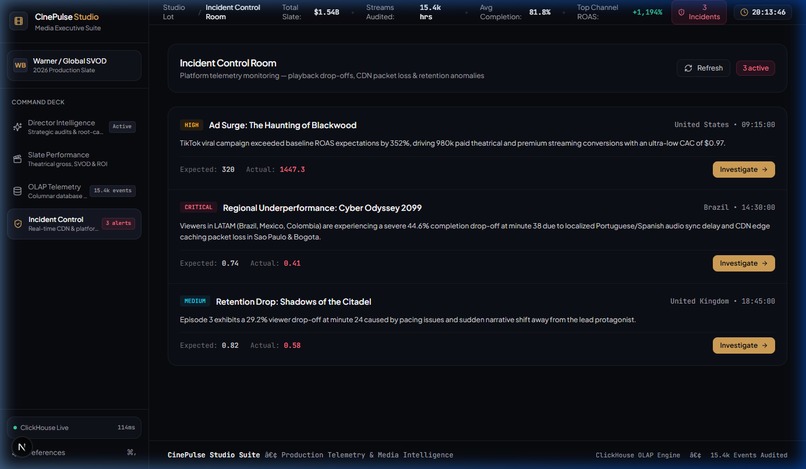Click the 3 alerts badge

click(118, 223)
